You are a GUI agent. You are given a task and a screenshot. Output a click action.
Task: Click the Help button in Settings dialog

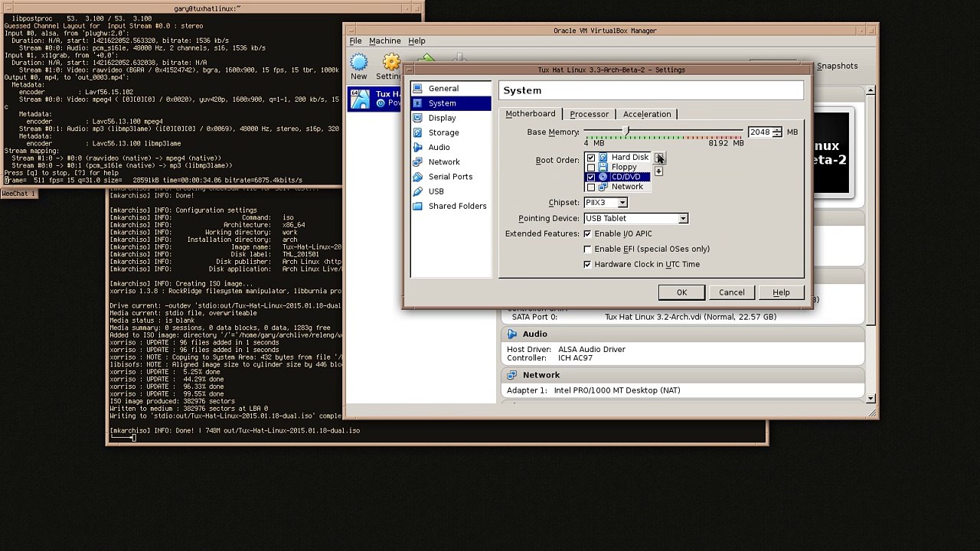[781, 292]
